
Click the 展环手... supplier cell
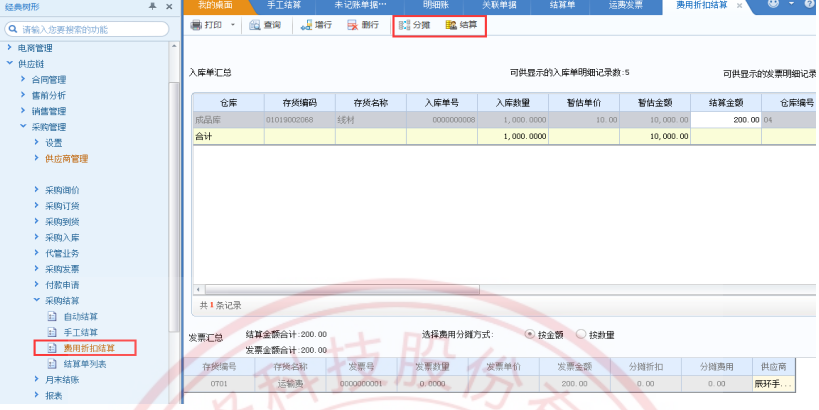click(774, 383)
